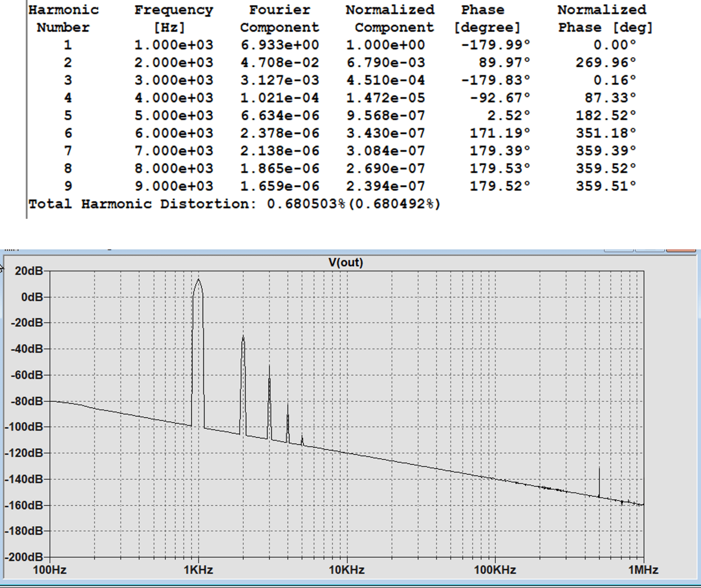Select Fourier component value 3.127e-03
Image resolution: width=701 pixels, height=588 pixels.
(x=280, y=80)
